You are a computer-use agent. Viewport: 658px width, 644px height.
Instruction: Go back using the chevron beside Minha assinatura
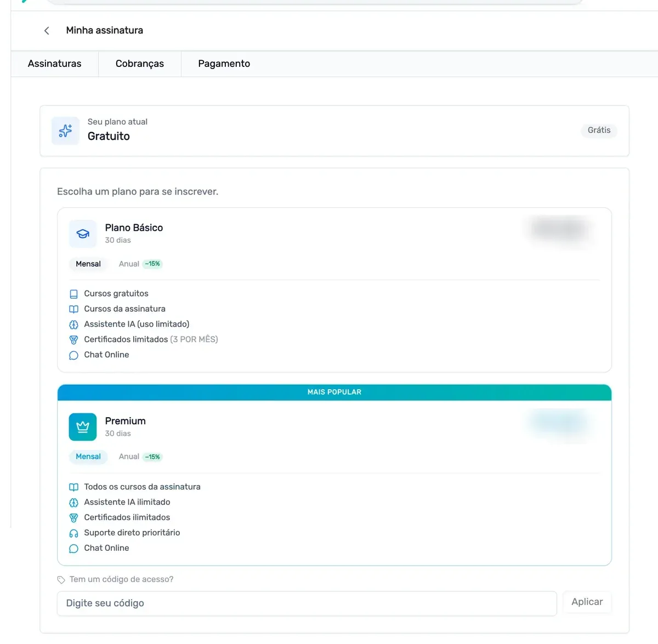47,31
